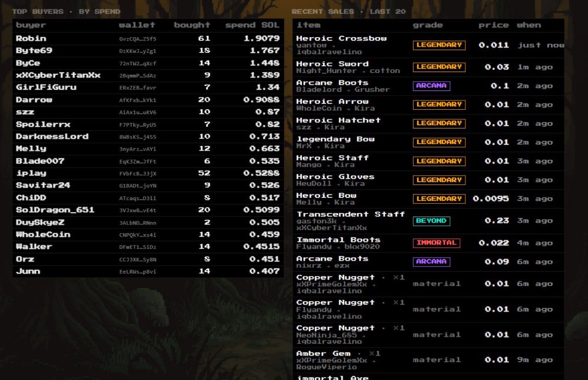The width and height of the screenshot is (588, 380).
Task: Click GirlFiGuru buyer name
Action: coord(46,87)
